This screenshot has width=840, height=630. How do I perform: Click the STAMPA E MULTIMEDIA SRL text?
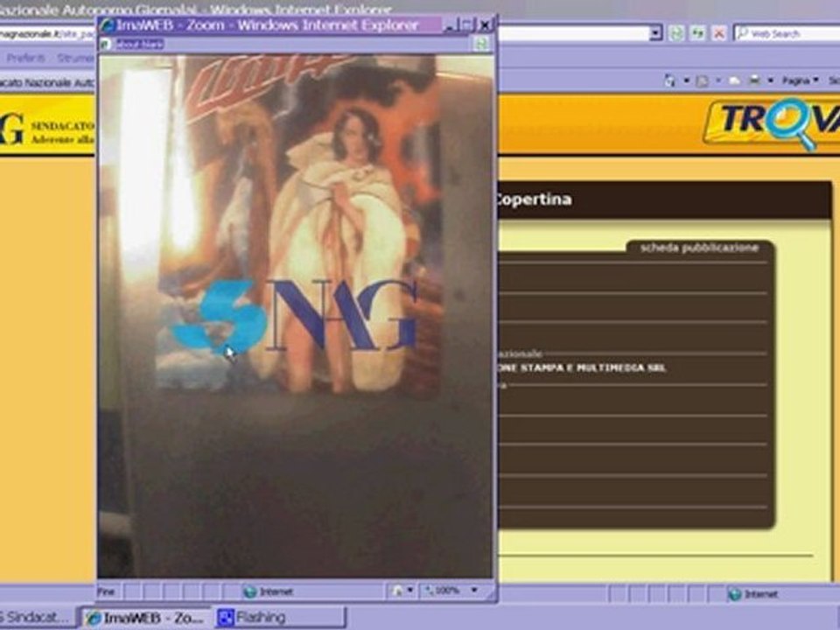pos(593,367)
